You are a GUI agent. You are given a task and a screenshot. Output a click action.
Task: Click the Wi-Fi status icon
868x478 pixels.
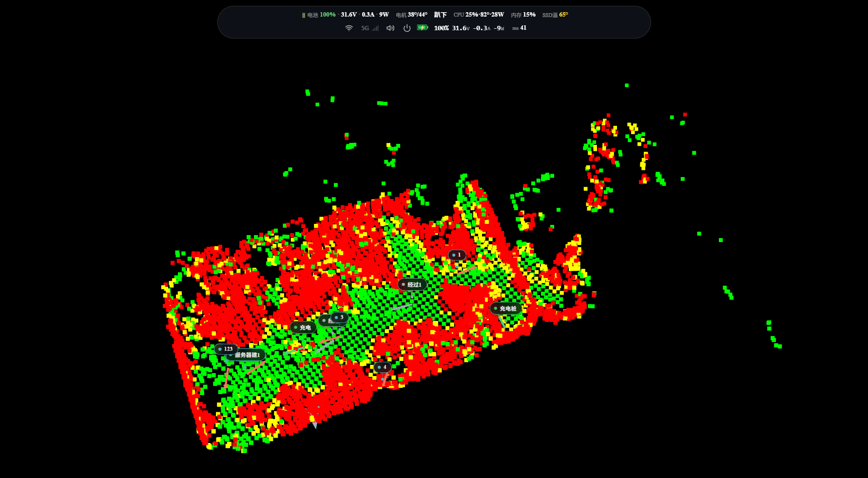click(349, 28)
